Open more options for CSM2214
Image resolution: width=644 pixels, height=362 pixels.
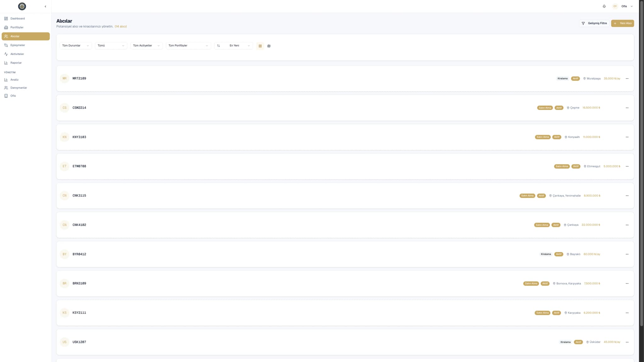pos(627,108)
